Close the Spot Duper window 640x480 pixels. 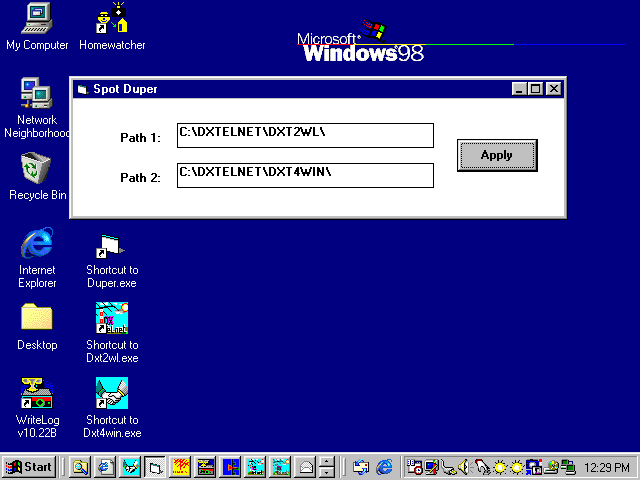coord(553,89)
